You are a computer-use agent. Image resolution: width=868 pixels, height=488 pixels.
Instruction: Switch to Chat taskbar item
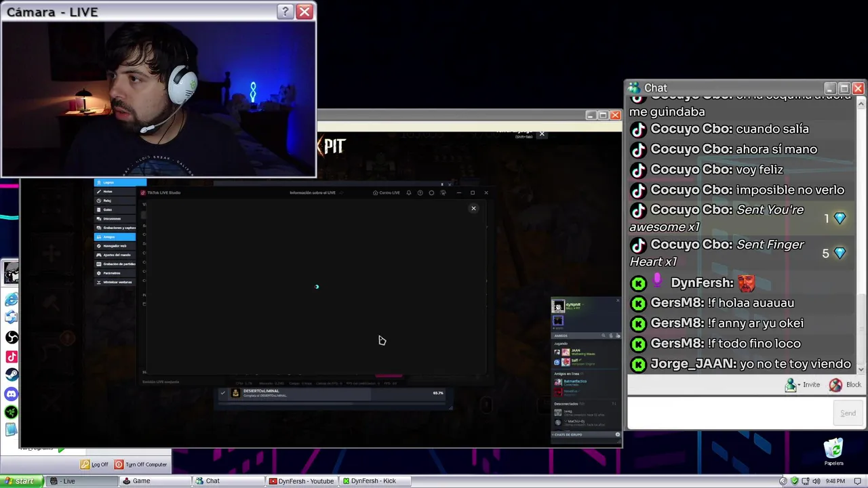(x=227, y=481)
